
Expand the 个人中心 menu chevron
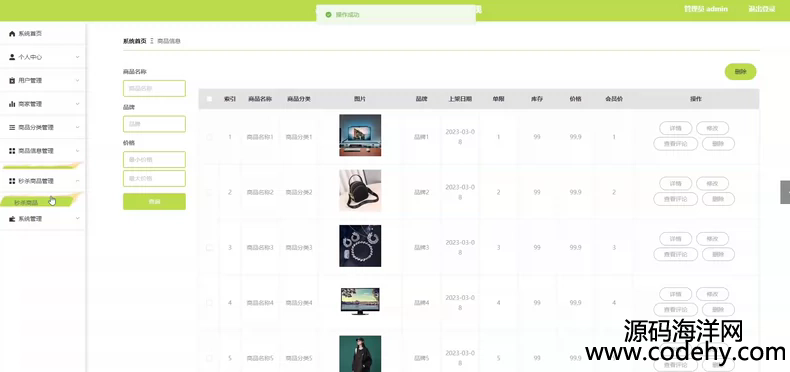[x=78, y=57]
